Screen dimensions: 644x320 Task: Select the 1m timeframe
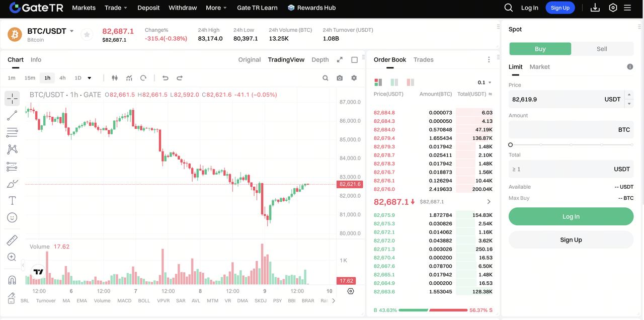(12, 78)
